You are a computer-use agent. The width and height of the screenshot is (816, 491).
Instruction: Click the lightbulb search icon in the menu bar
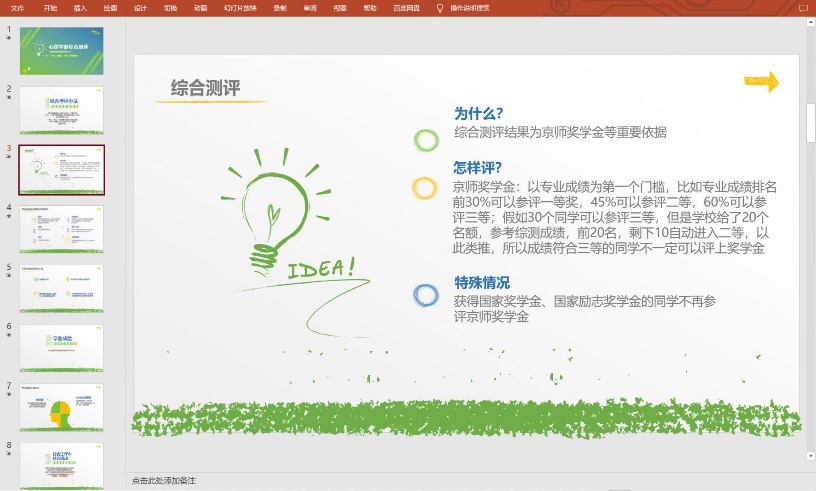click(439, 7)
